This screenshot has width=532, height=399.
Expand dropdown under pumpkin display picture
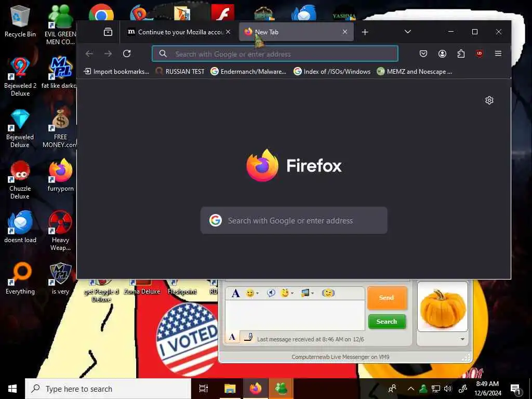(462, 339)
